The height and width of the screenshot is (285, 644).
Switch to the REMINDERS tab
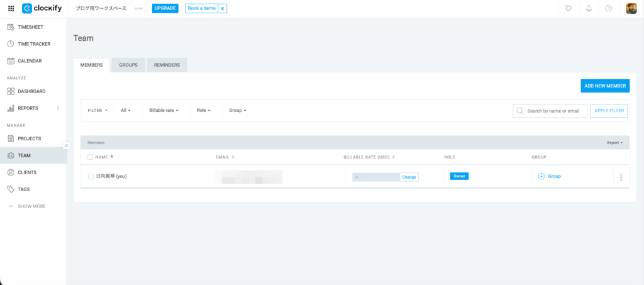(x=167, y=65)
